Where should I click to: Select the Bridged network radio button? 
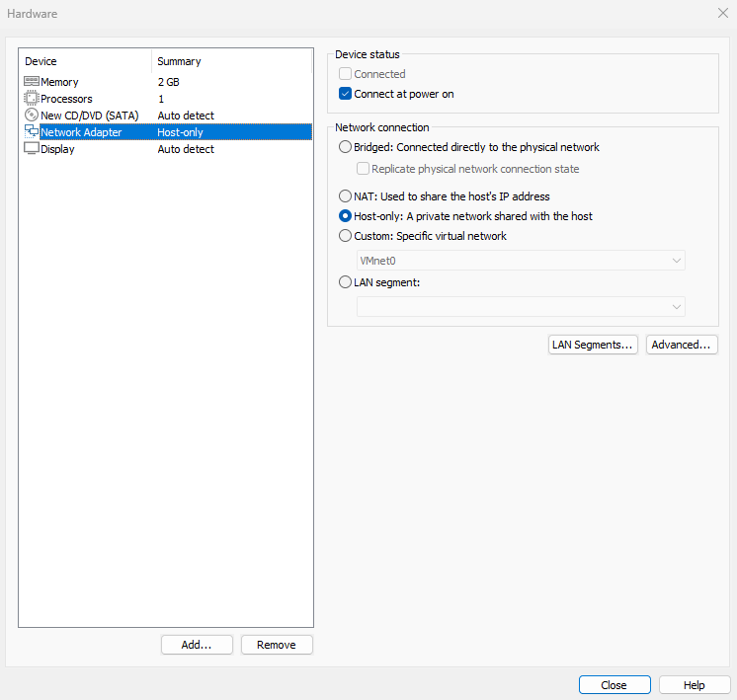(x=345, y=147)
